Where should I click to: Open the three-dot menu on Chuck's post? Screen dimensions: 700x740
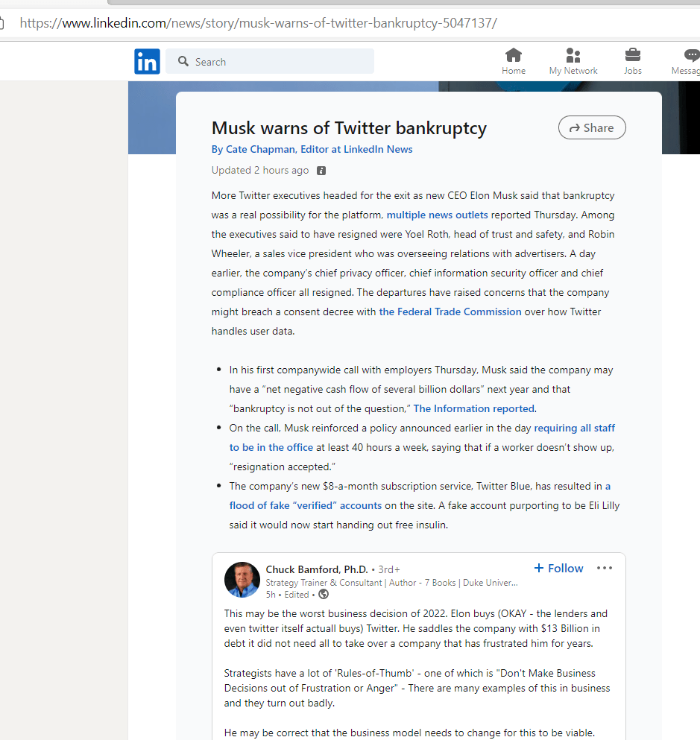point(605,569)
